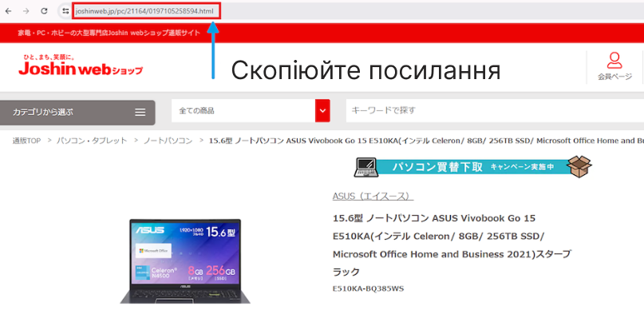
Task: Click the browser back arrow
Action: point(9,11)
